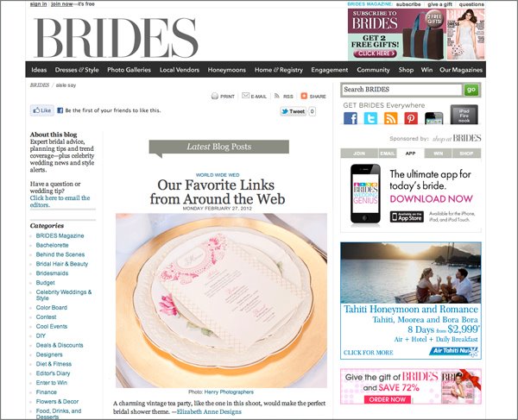Click the red Pinterest icon

click(x=411, y=118)
